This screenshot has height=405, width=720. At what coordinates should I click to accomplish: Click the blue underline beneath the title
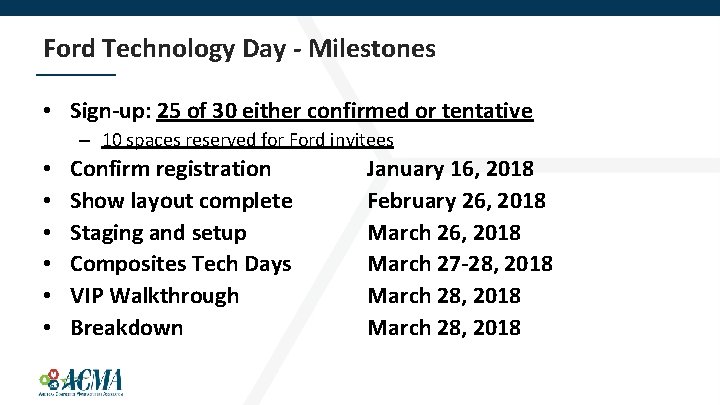pyautogui.click(x=76, y=74)
